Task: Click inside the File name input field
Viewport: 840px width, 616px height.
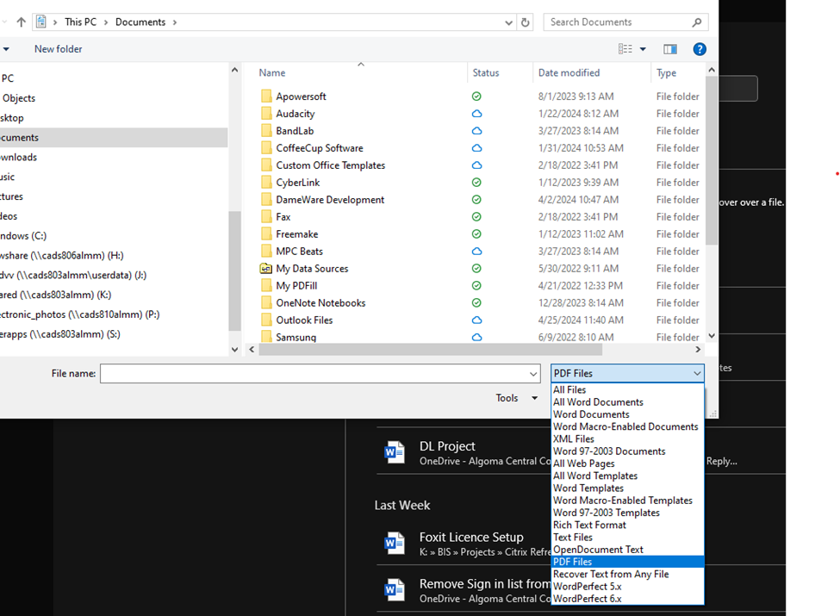Action: click(x=319, y=373)
